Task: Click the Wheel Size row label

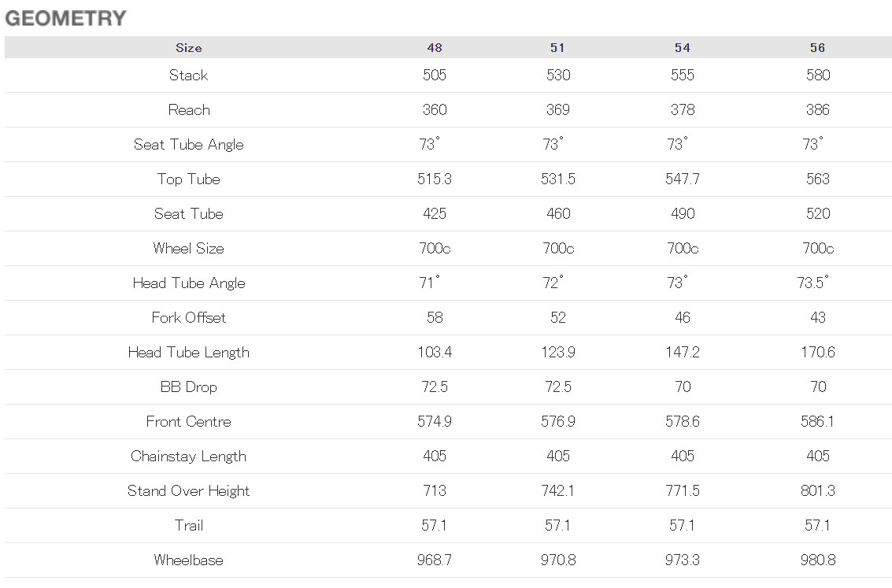Action: [188, 249]
